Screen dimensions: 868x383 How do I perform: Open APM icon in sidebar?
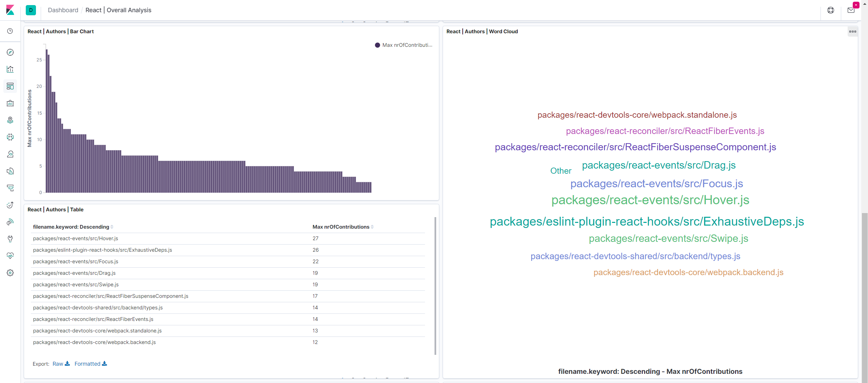pyautogui.click(x=10, y=188)
